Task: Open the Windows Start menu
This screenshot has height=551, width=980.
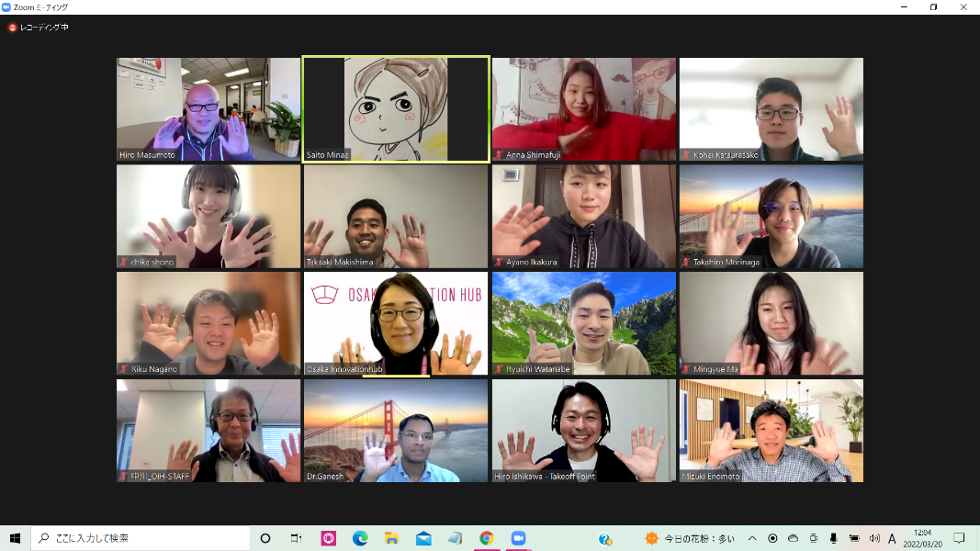Action: coord(15,538)
